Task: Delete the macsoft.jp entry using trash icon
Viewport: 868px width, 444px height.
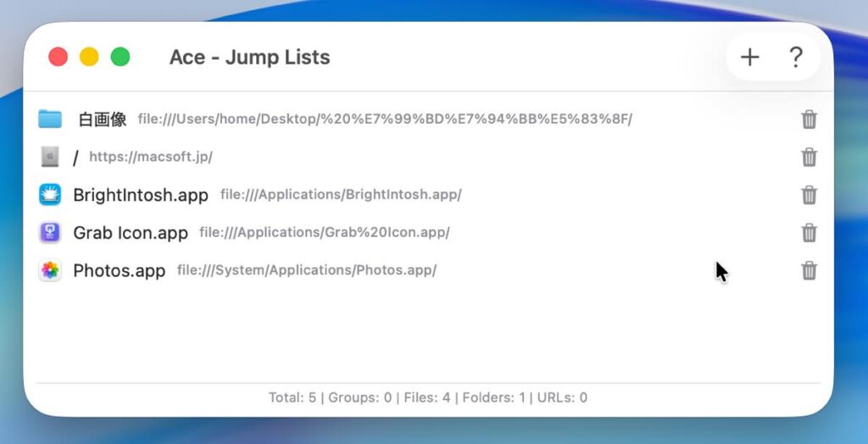Action: coord(810,157)
